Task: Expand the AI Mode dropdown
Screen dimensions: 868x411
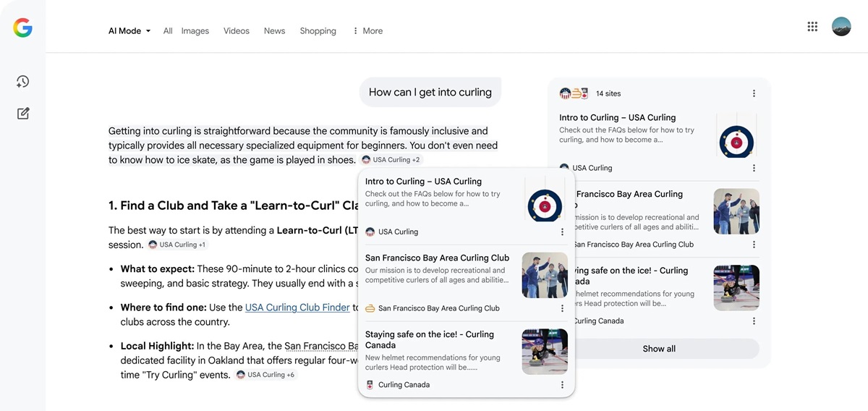Action: pyautogui.click(x=129, y=31)
